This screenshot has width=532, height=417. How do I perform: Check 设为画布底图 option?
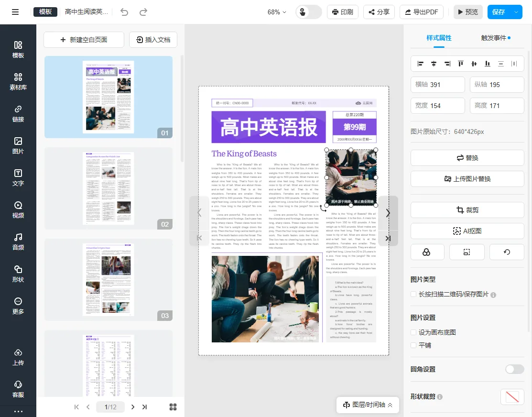tap(413, 332)
